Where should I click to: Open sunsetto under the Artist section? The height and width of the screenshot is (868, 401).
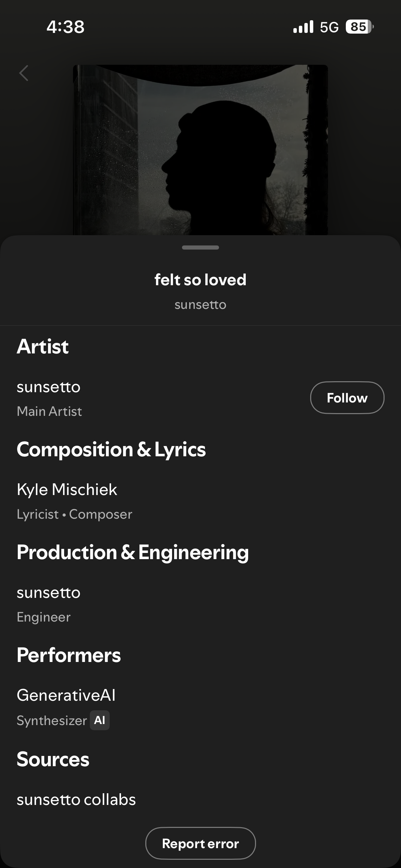point(49,387)
